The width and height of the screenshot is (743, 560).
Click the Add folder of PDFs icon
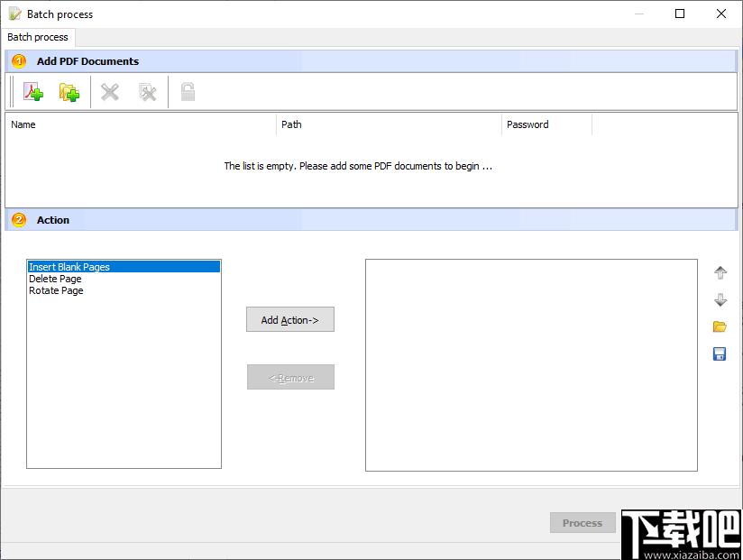[69, 92]
